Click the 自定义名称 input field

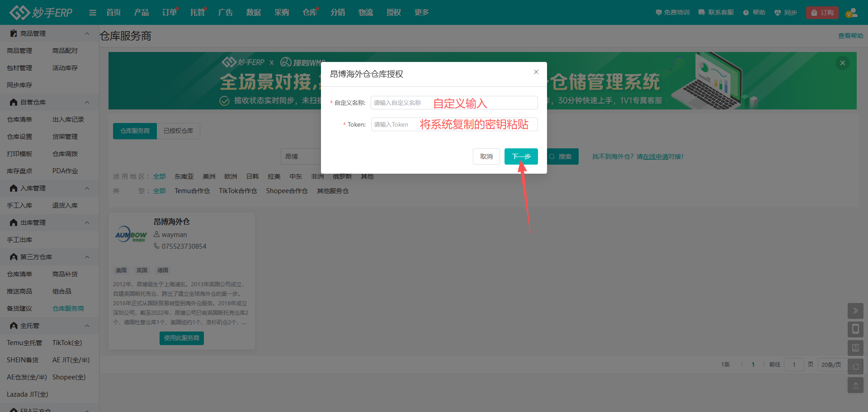click(454, 103)
